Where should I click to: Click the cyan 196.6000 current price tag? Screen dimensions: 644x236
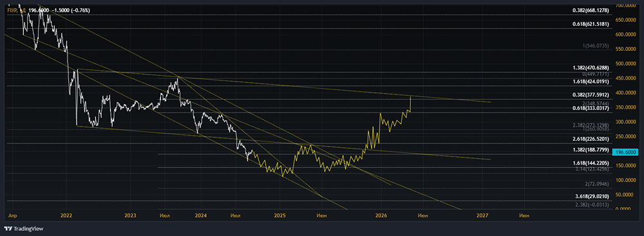(x=625, y=152)
